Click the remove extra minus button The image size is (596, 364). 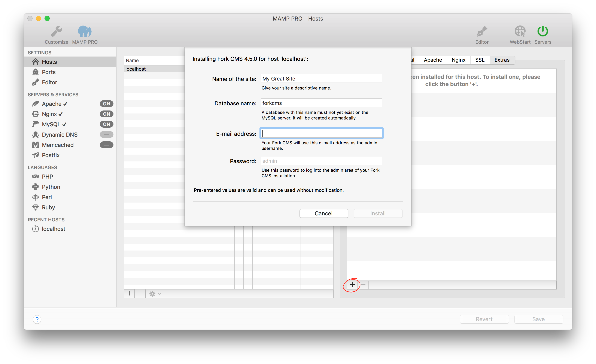363,285
